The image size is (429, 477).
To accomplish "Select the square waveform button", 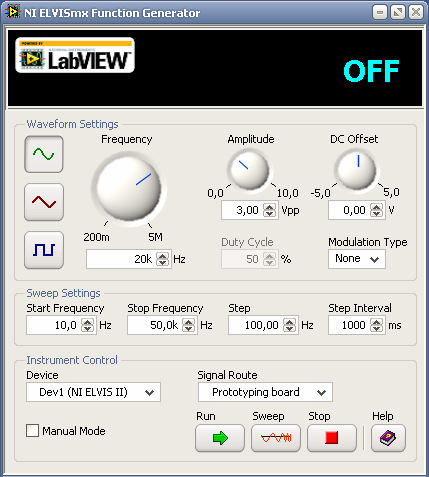I will [x=44, y=250].
